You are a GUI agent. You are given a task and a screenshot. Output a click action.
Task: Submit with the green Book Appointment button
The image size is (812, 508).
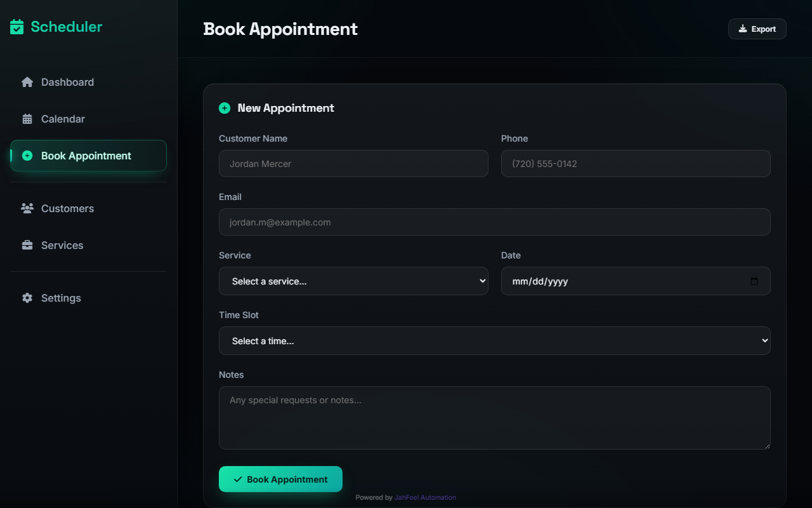click(280, 479)
